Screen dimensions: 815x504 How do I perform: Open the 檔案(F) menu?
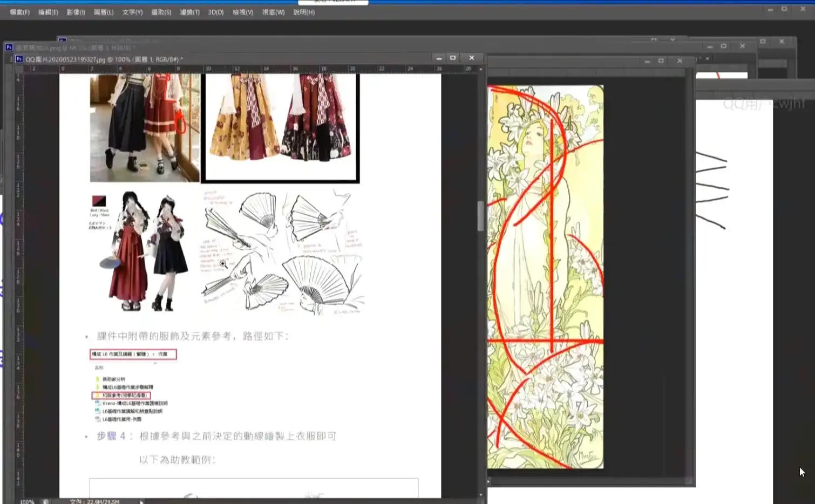click(x=19, y=12)
